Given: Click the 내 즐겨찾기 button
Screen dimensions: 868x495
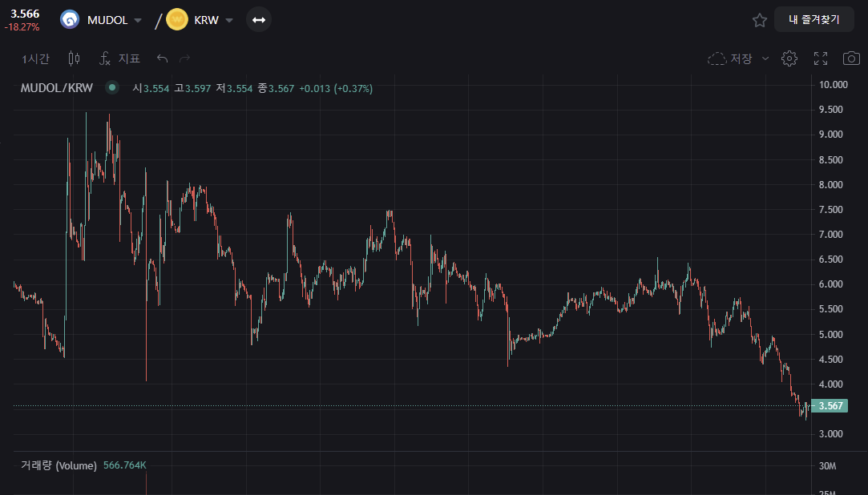Looking at the screenshot, I should coord(813,19).
